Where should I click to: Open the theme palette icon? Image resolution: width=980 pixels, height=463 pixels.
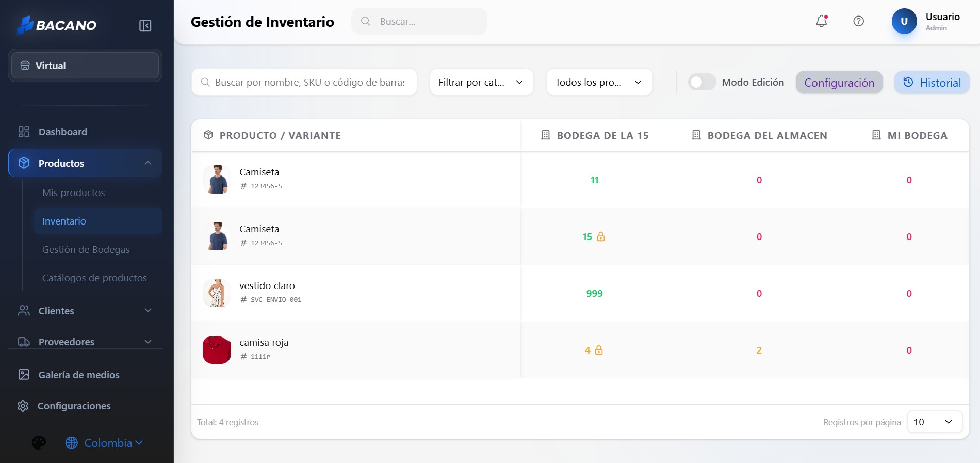(x=39, y=442)
